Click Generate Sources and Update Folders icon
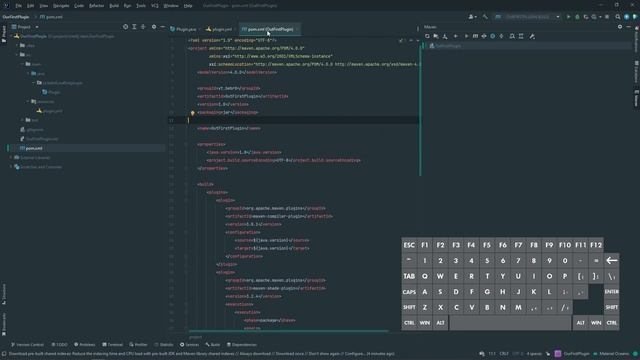640x360 pixels. click(436, 36)
